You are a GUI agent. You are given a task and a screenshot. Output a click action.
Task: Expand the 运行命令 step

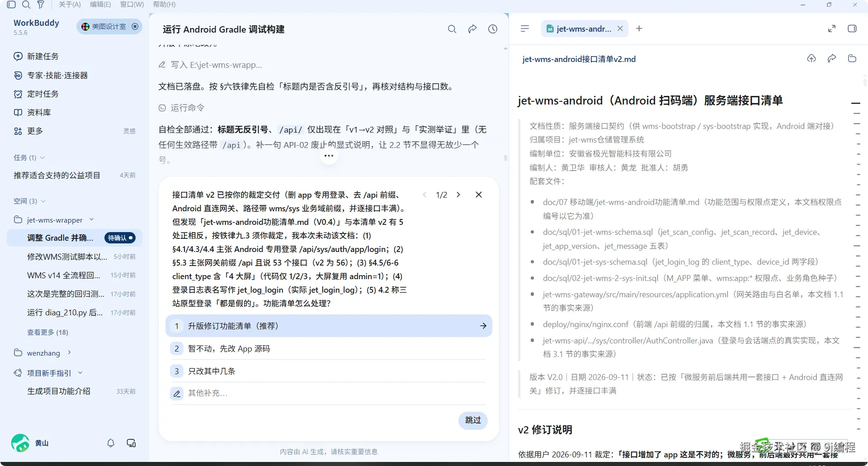181,108
